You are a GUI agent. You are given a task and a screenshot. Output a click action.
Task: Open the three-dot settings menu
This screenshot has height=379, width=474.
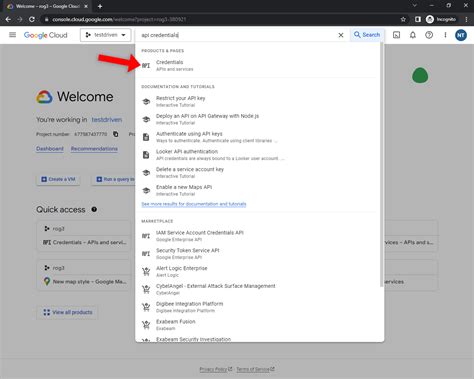(445, 35)
